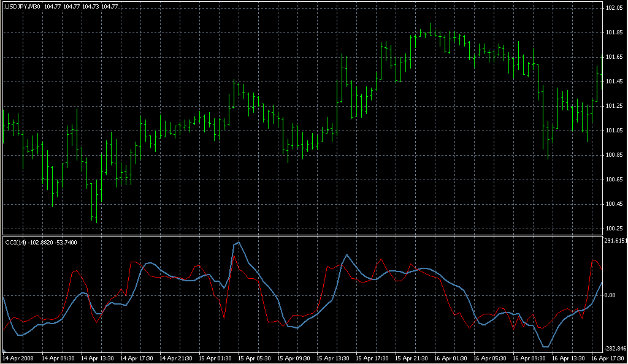The height and width of the screenshot is (364, 628).
Task: Select the 101.45 level on price axis
Action: pyautogui.click(x=615, y=82)
